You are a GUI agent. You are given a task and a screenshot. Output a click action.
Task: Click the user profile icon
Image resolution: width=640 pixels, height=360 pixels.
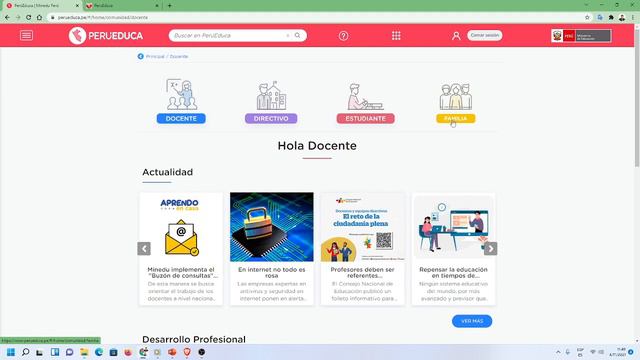[456, 36]
